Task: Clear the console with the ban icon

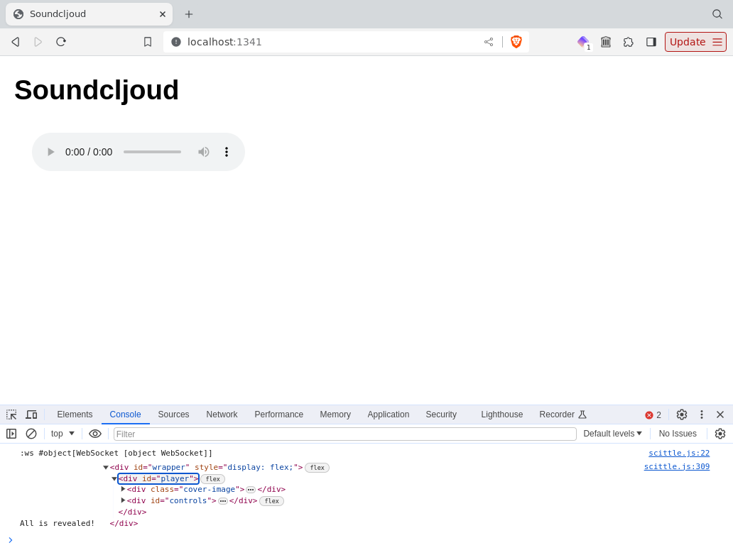Action: pyautogui.click(x=31, y=434)
